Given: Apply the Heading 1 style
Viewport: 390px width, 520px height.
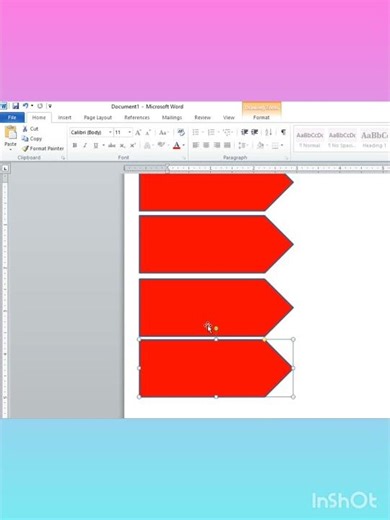Looking at the screenshot, I should [x=374, y=140].
